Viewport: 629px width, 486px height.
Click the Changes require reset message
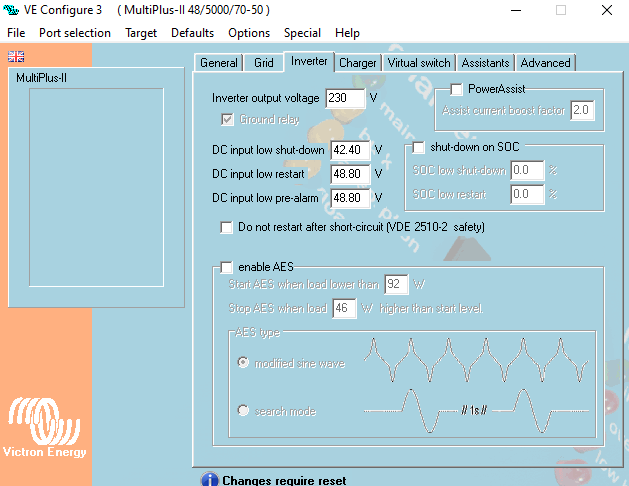tap(284, 480)
